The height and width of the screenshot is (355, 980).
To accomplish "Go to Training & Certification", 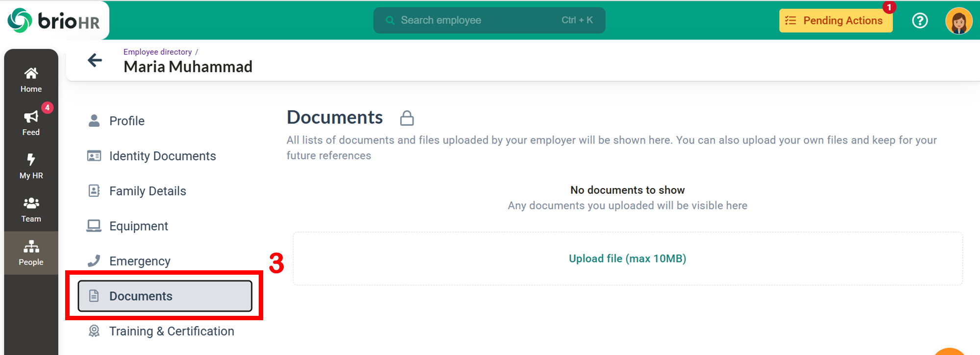I will pos(171,331).
